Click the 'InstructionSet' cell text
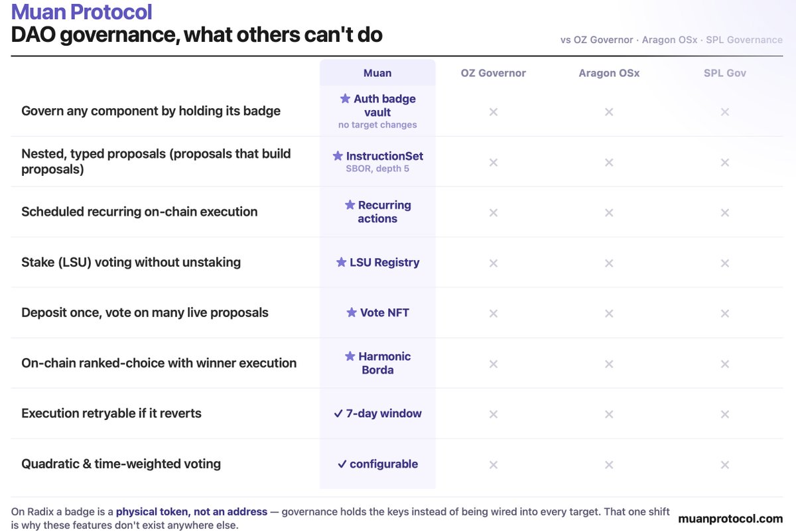 click(385, 156)
